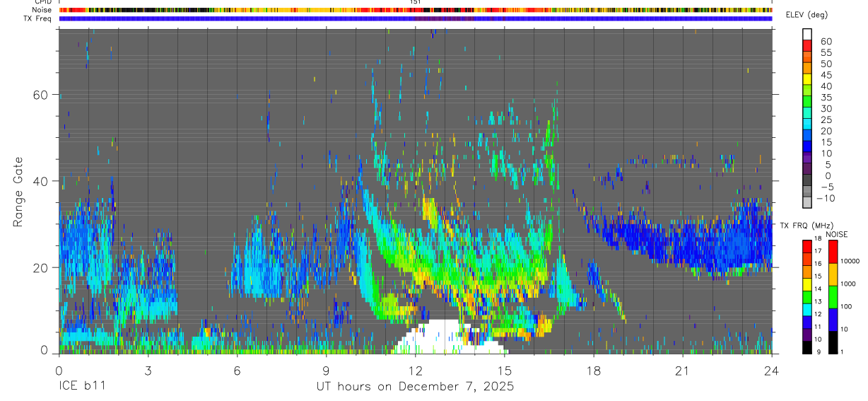Click the 'Noise' strip label at top left
Screen dimensions: 868x401
click(43, 10)
